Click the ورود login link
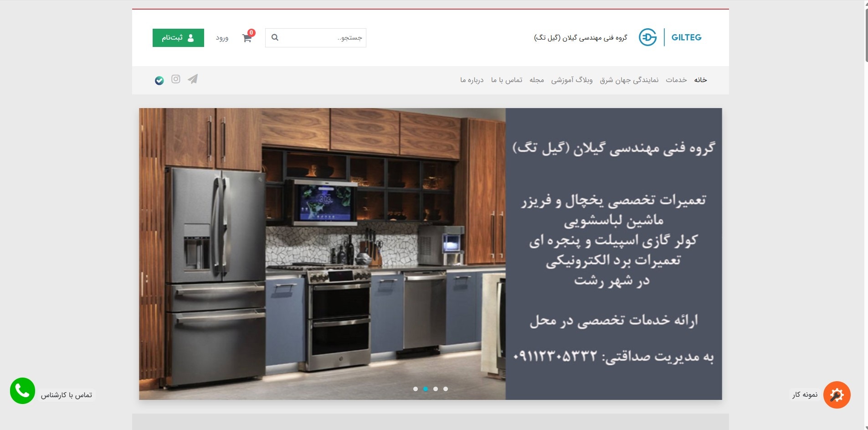 pyautogui.click(x=222, y=38)
